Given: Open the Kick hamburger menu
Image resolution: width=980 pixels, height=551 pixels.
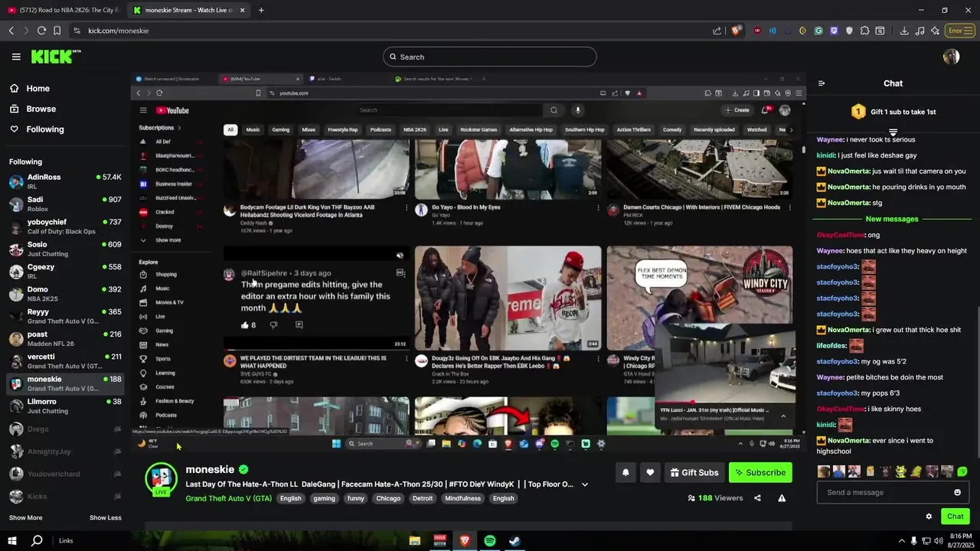Looking at the screenshot, I should 16,57.
